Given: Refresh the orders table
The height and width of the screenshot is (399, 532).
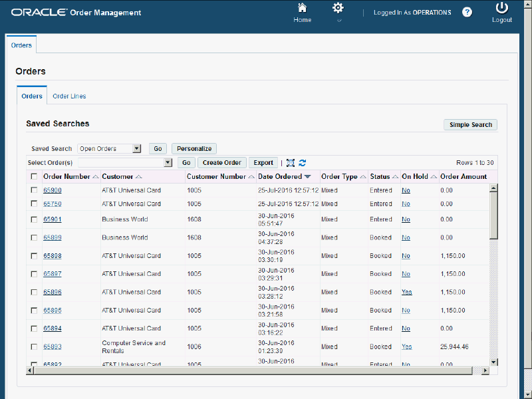Looking at the screenshot, I should coord(303,163).
